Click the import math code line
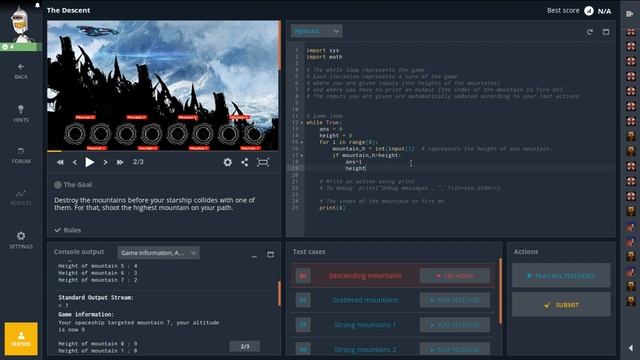Screen dimensions: 640x360 324,57
